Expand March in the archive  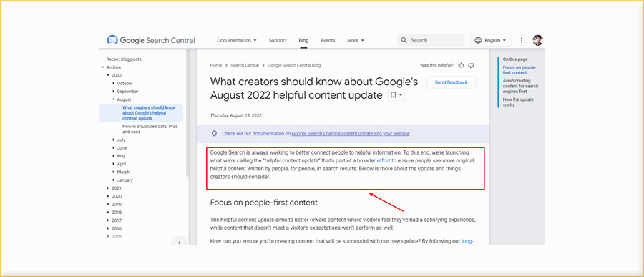pyautogui.click(x=113, y=172)
